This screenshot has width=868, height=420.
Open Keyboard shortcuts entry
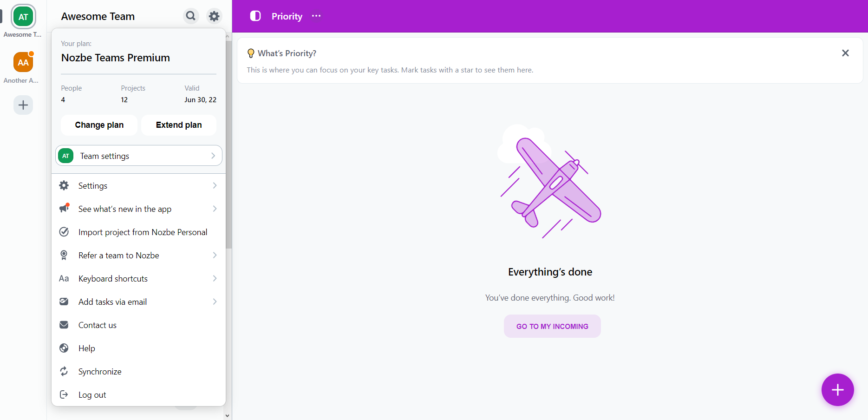(138, 278)
